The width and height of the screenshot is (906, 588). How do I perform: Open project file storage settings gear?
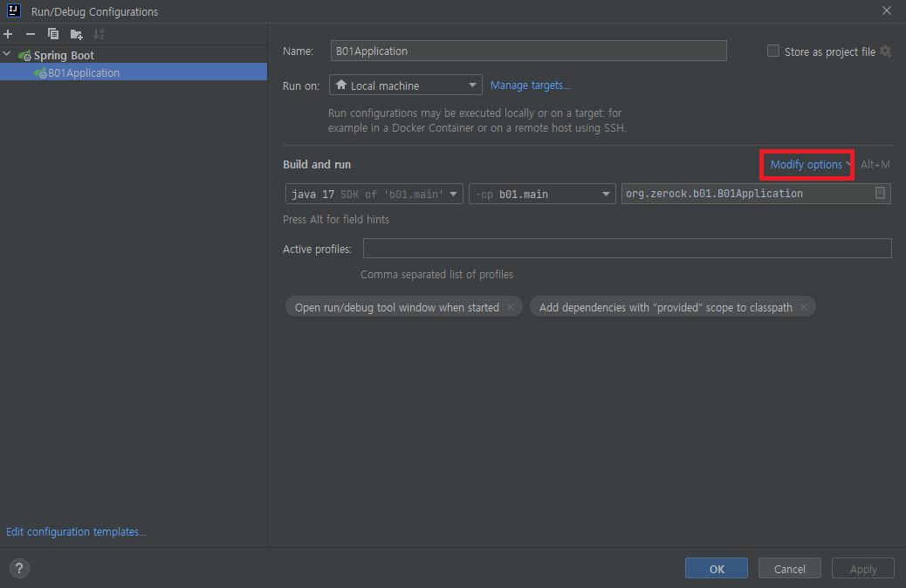pyautogui.click(x=886, y=51)
